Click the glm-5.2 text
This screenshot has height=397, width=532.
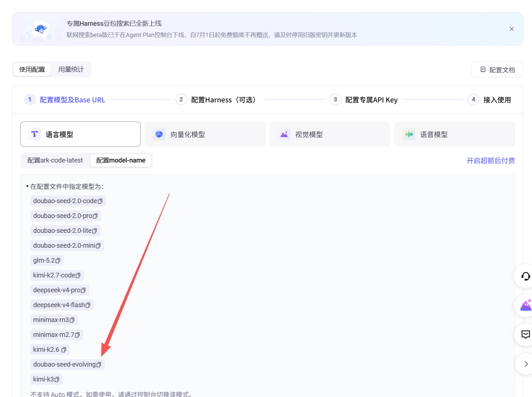[44, 260]
